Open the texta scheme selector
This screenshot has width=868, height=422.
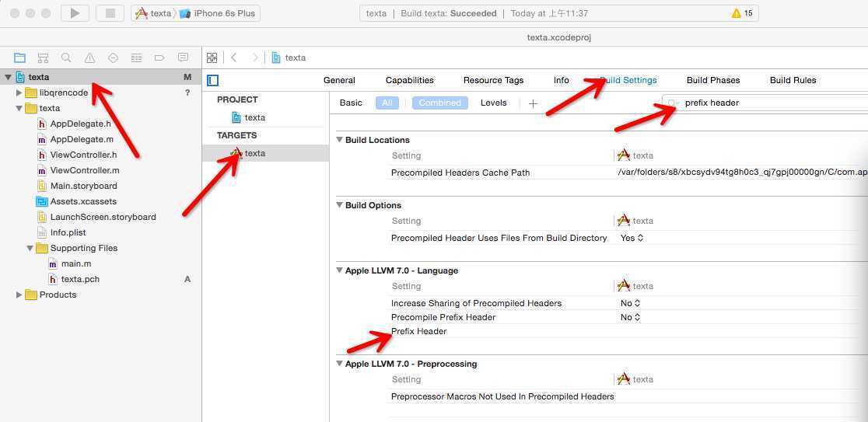(x=153, y=13)
